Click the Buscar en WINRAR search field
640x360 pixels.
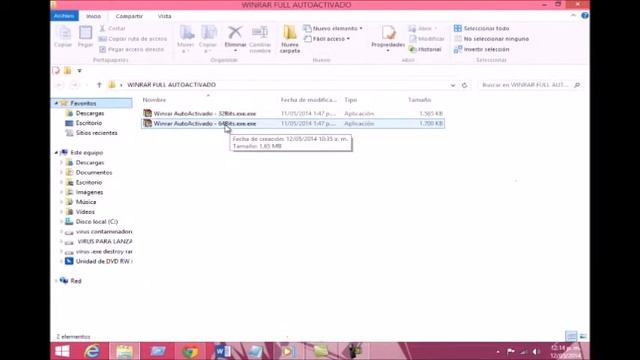point(531,85)
